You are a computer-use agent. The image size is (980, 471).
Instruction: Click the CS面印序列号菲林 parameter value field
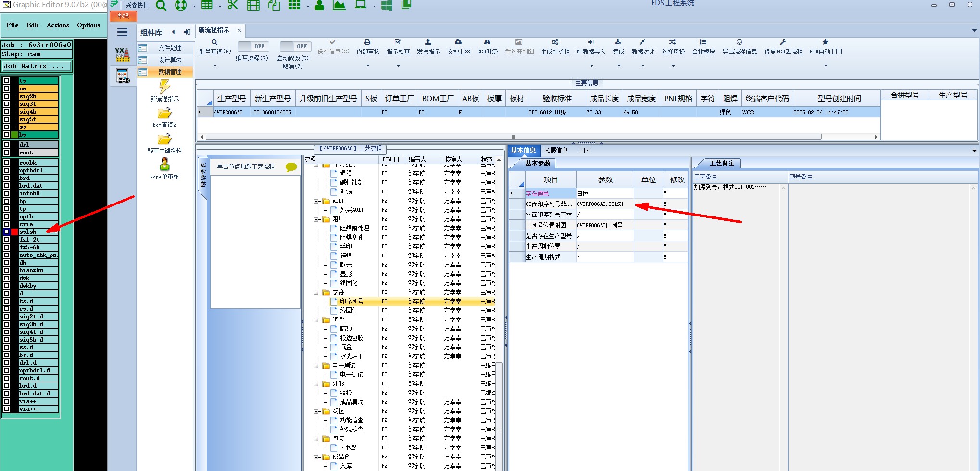[x=605, y=204]
